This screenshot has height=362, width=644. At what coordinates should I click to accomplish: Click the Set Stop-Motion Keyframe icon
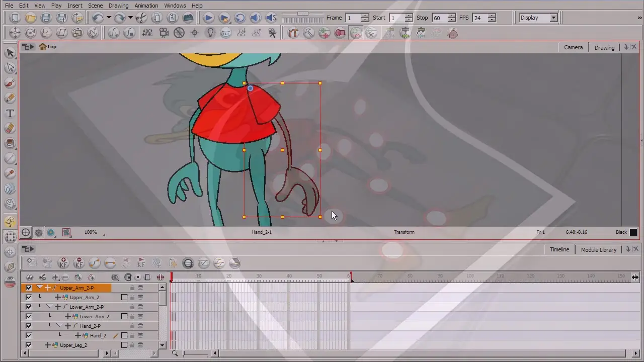pos(110,263)
